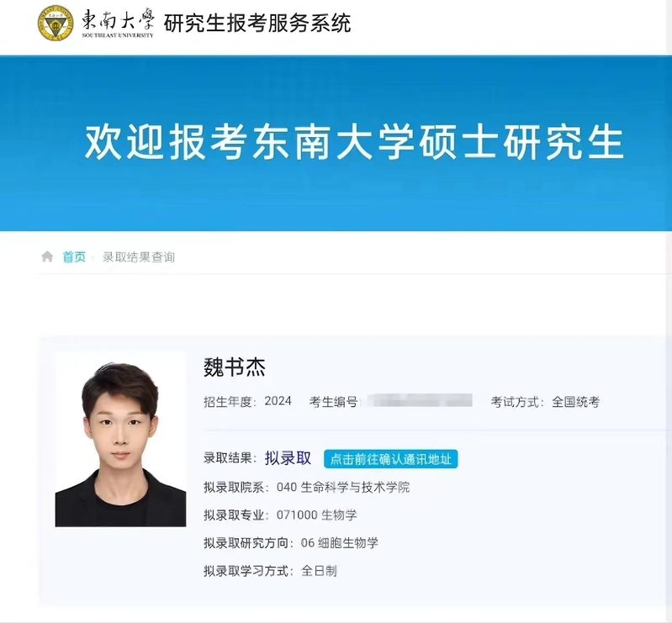Click the candidate ID photo thumbnail

[120, 440]
